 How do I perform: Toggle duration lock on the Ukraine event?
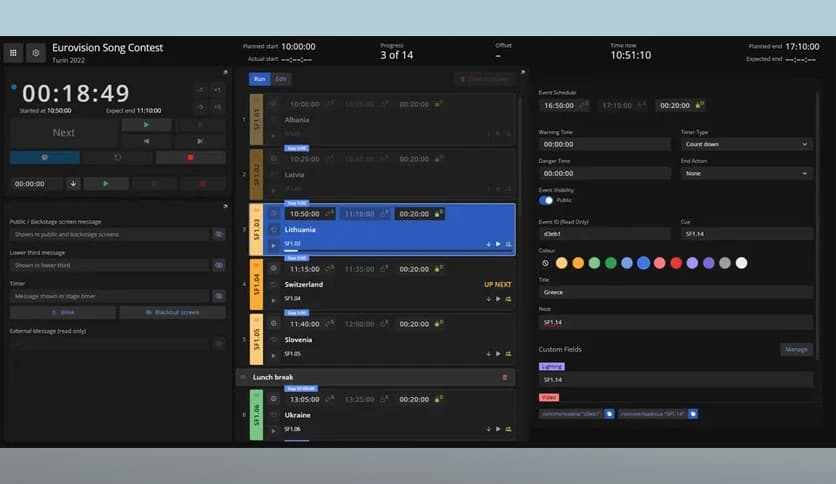click(438, 399)
